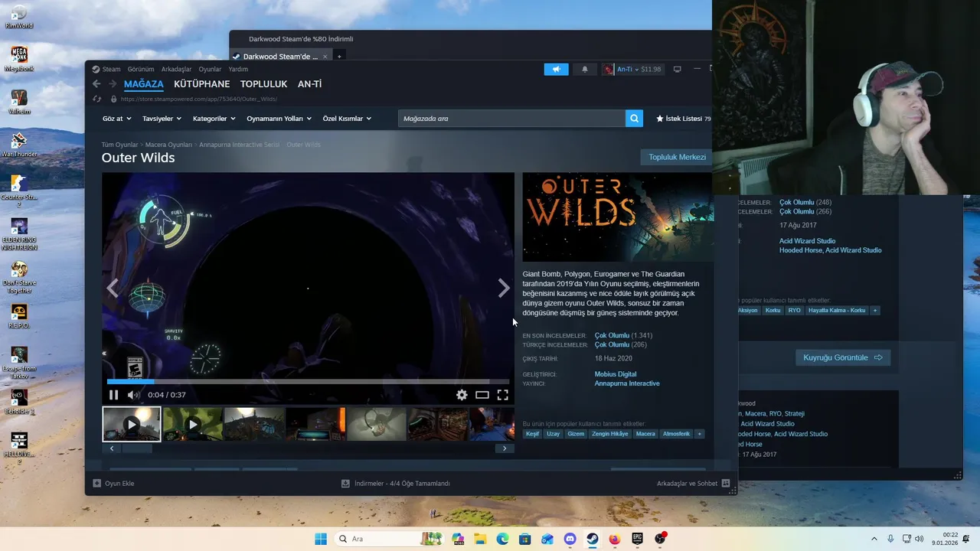Select the Keşif tag

tap(532, 434)
